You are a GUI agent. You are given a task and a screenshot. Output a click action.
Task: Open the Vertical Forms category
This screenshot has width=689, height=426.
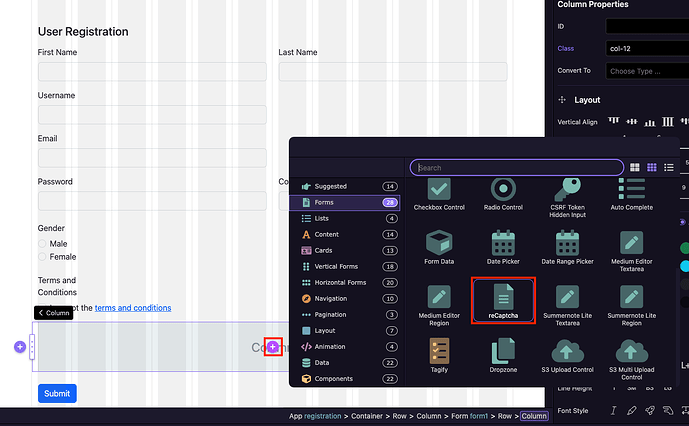tap(345, 266)
